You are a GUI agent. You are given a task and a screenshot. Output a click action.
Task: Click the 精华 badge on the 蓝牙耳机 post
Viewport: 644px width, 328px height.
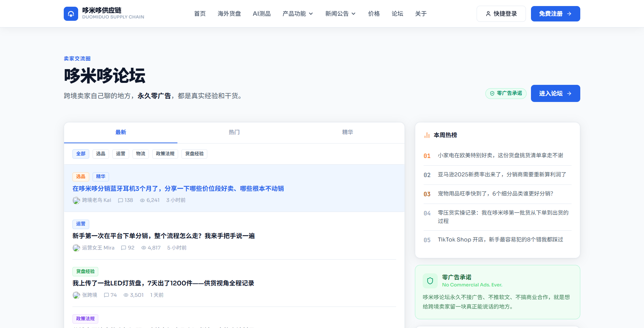click(x=101, y=177)
